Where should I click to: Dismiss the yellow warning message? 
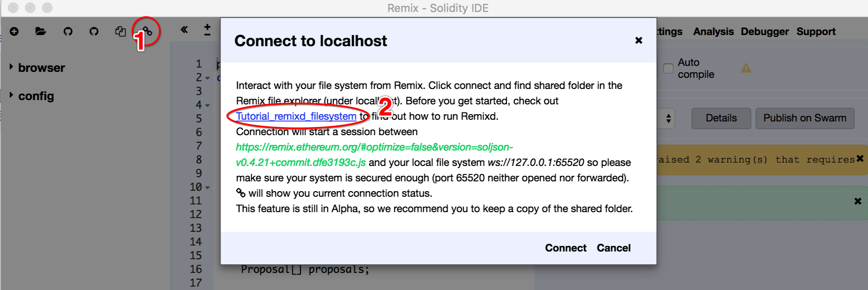point(860,159)
